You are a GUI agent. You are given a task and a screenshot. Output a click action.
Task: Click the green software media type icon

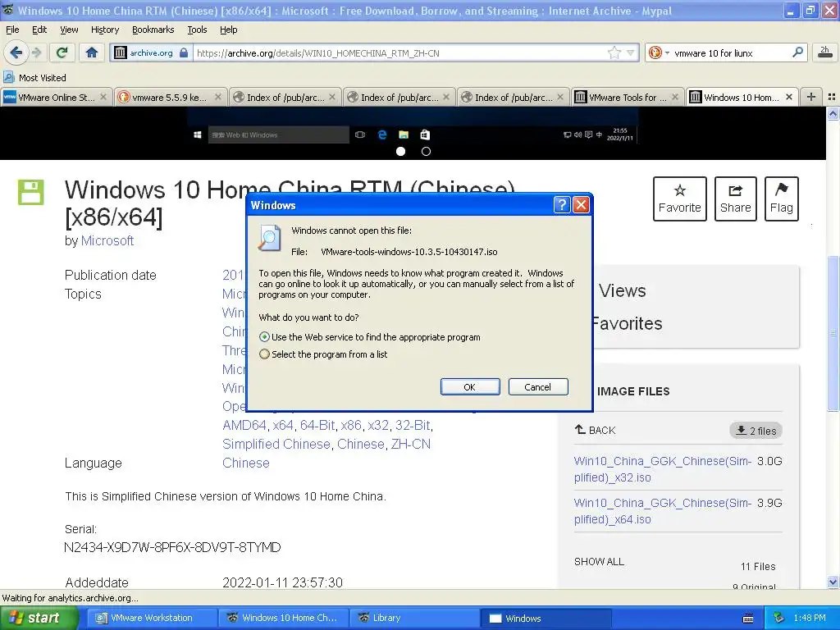[x=30, y=192]
